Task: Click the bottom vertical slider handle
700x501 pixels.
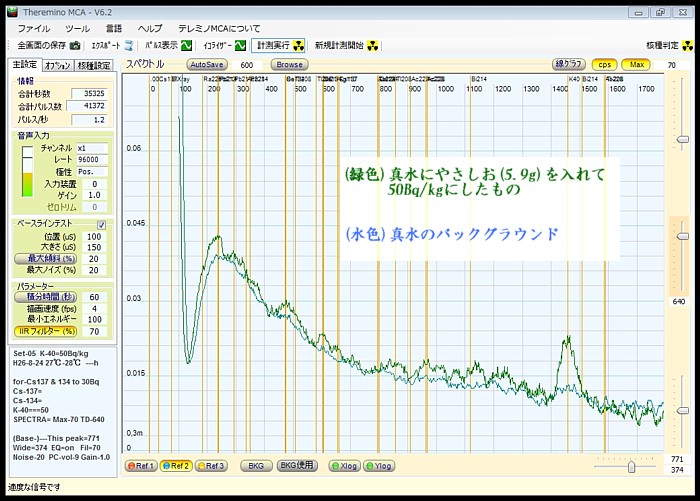Action: (x=683, y=410)
